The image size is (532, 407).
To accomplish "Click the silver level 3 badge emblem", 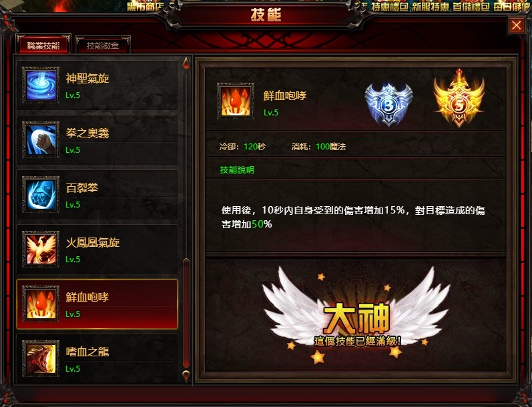I will pyautogui.click(x=389, y=105).
